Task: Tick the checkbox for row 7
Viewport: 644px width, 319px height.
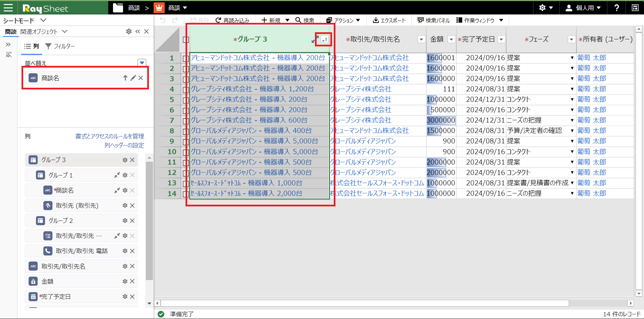Action: coord(186,121)
